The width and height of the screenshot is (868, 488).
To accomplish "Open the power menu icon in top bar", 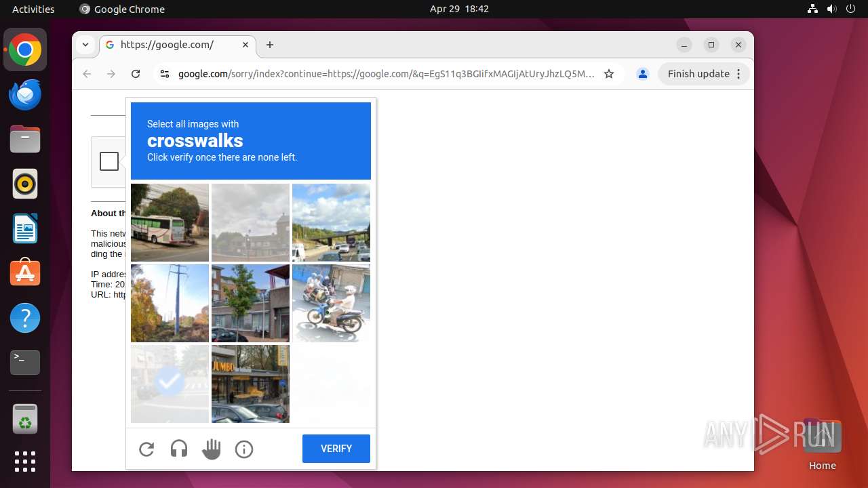I will (851, 9).
